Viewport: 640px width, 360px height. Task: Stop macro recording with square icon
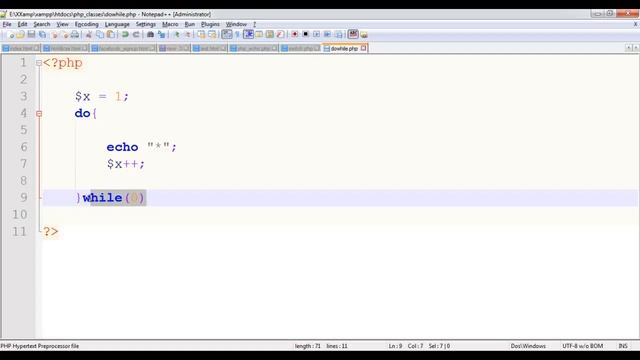point(305,35)
